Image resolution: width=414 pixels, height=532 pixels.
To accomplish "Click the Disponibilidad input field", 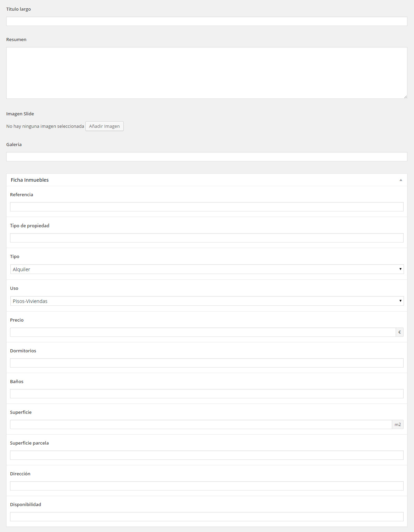I will 207,517.
